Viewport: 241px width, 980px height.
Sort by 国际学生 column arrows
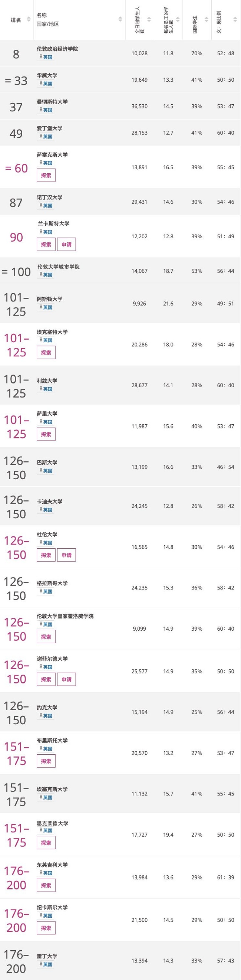coord(207,19)
